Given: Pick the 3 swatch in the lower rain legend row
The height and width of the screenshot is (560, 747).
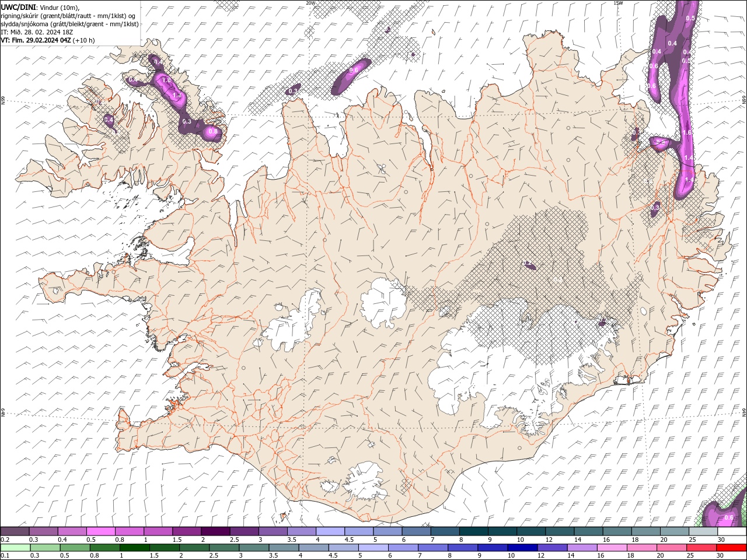Looking at the screenshot, I should click(x=254, y=548).
